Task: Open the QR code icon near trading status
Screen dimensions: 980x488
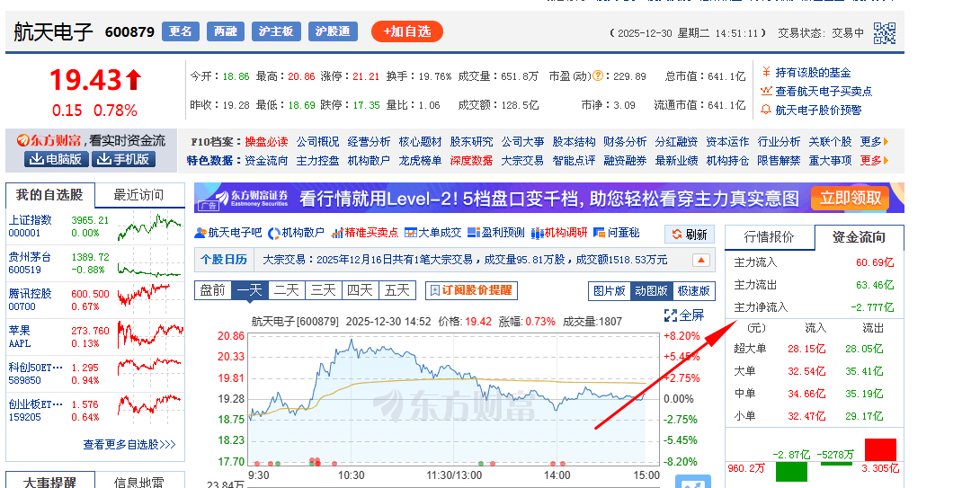Action: tap(884, 33)
